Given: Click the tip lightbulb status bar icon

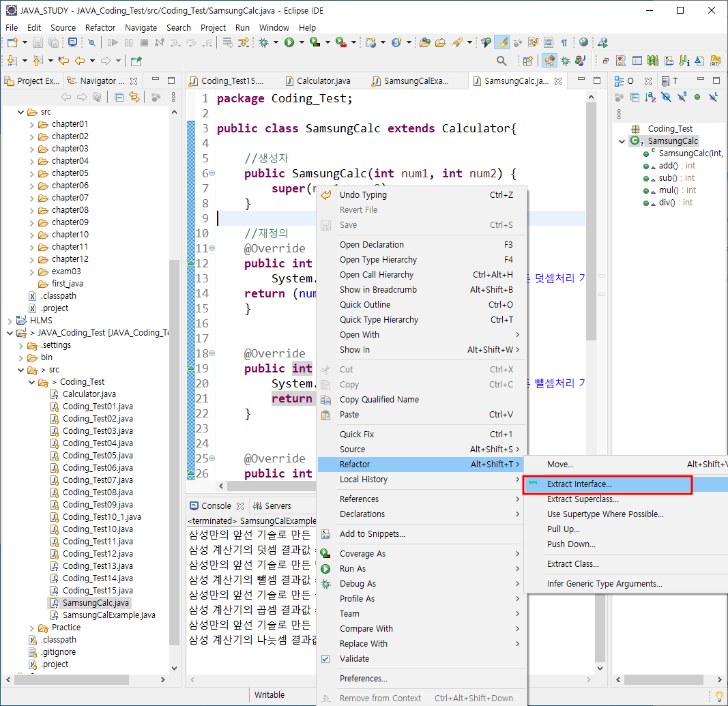Looking at the screenshot, I should [719, 696].
